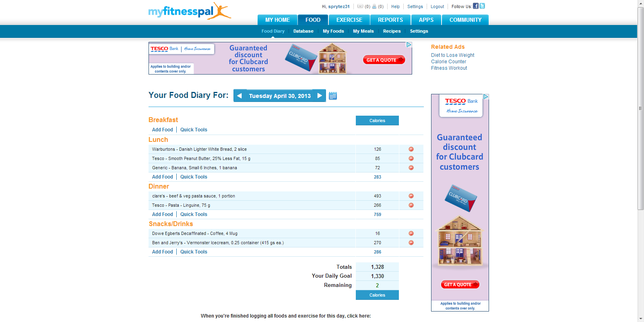Open Calorie Counter related ad link
The width and height of the screenshot is (644, 322).
[448, 62]
